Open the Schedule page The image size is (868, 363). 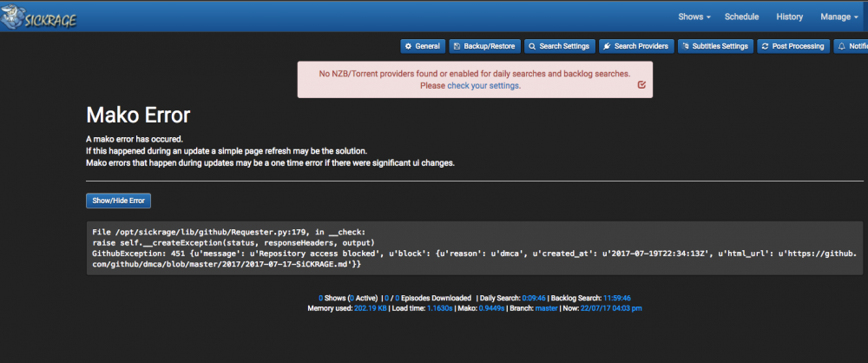(742, 16)
